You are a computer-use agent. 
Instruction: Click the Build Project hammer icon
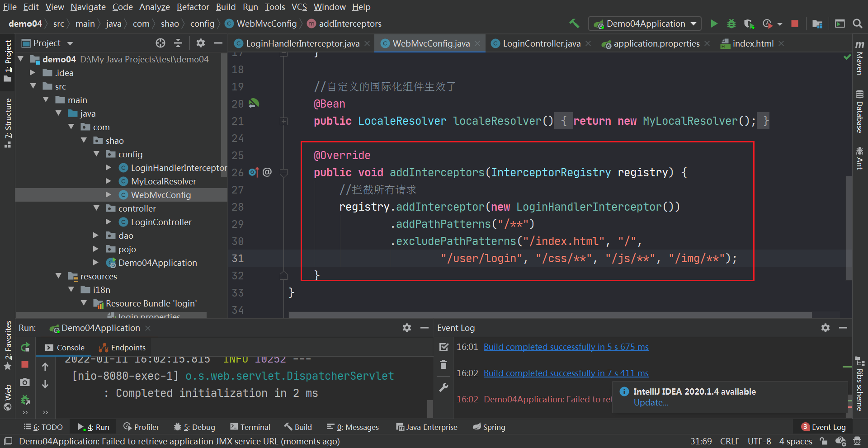(574, 24)
